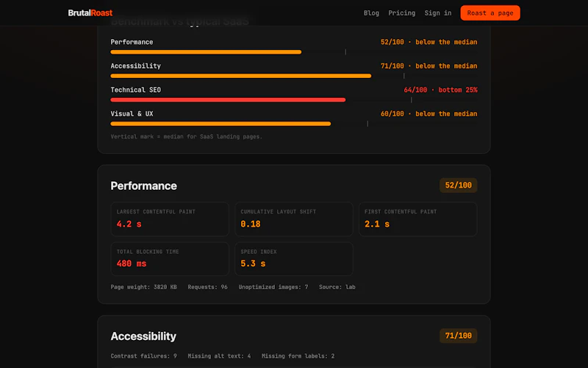Click the 'Vertical mark = median' footnote
The width and height of the screenshot is (588, 368).
(187, 137)
